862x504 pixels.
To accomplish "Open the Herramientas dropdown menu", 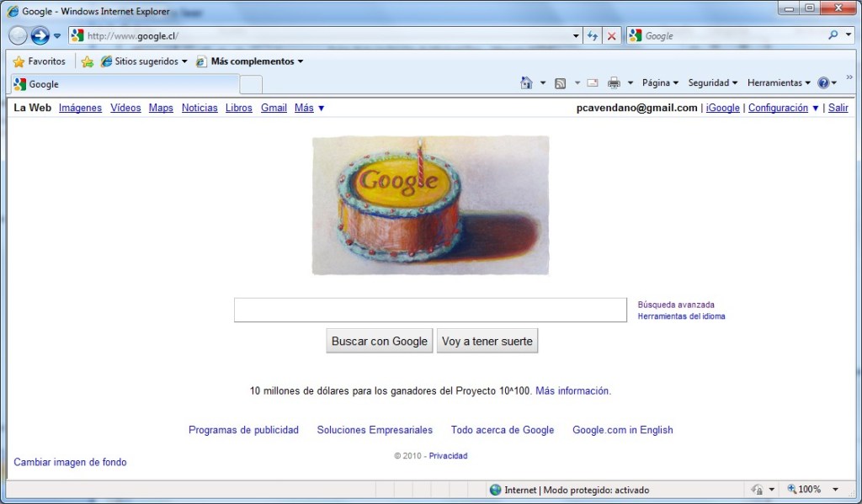I will (779, 82).
